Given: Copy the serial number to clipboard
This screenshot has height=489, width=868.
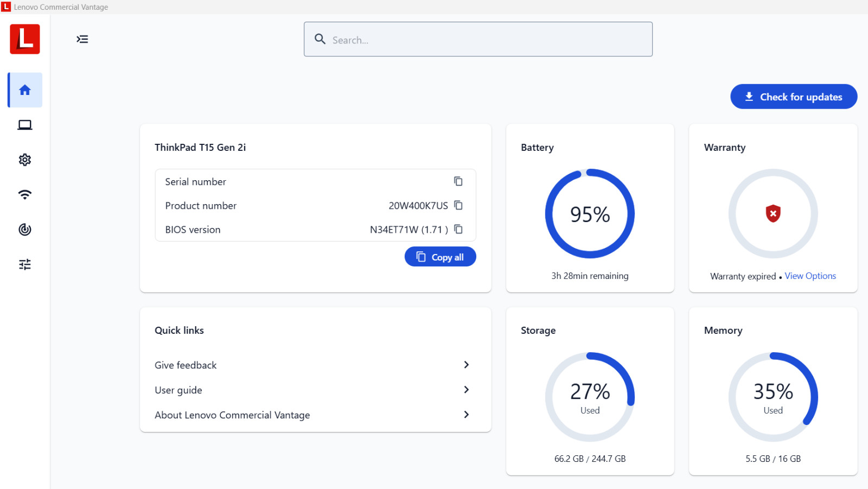Looking at the screenshot, I should tap(458, 181).
